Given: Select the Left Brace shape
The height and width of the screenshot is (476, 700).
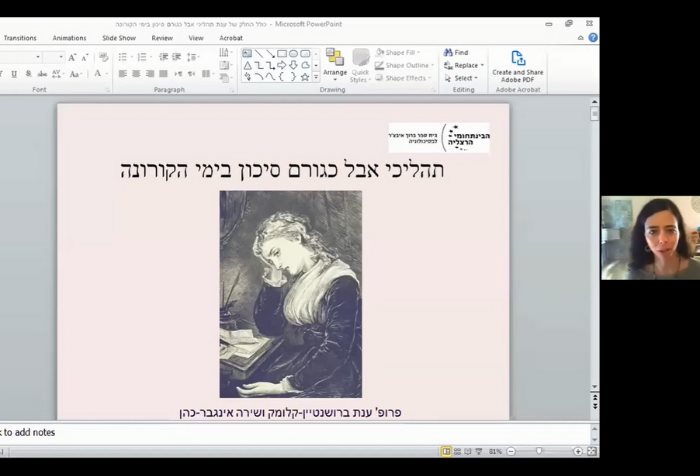Looking at the screenshot, I should pyautogui.click(x=282, y=77).
